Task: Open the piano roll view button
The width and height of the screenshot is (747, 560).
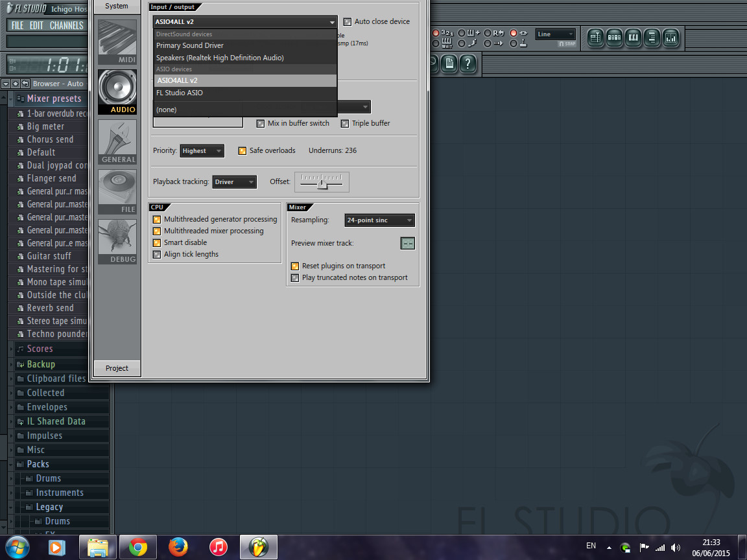Action: (x=633, y=38)
